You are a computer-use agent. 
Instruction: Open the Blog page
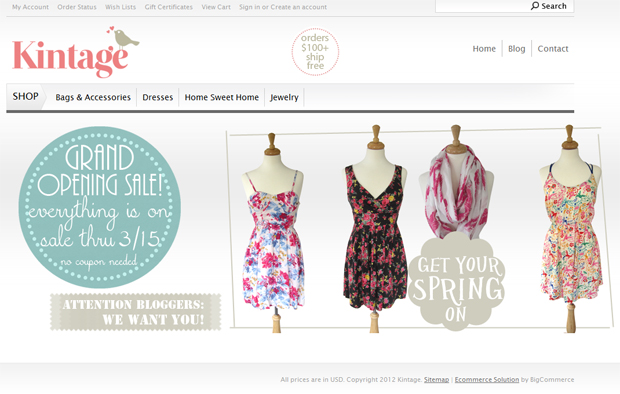(x=516, y=49)
